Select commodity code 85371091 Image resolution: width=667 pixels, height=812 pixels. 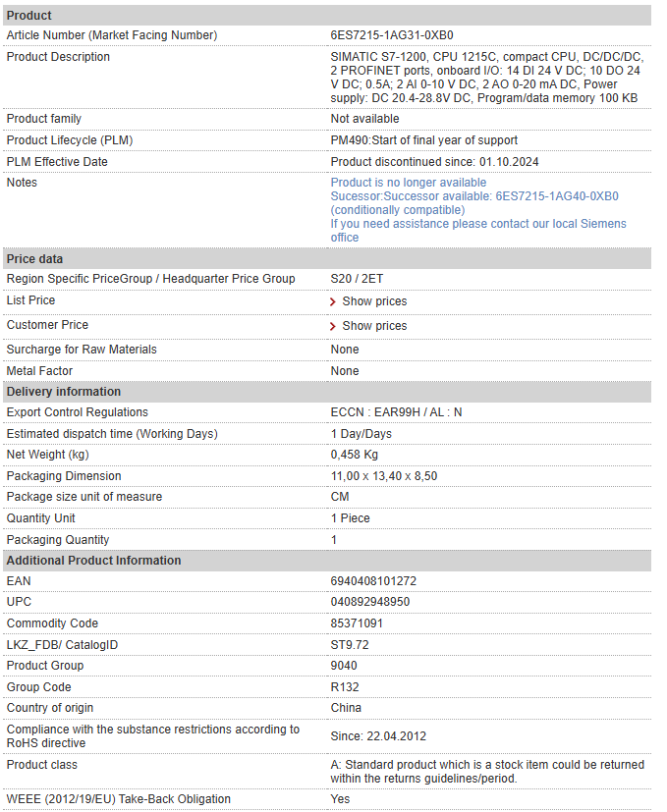coord(357,623)
